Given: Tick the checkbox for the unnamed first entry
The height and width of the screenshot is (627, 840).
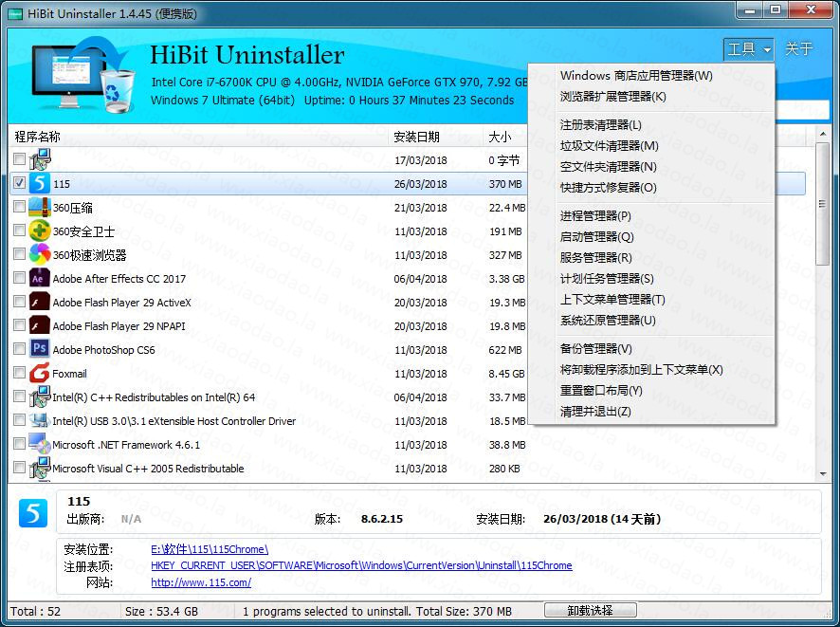Looking at the screenshot, I should [19, 158].
